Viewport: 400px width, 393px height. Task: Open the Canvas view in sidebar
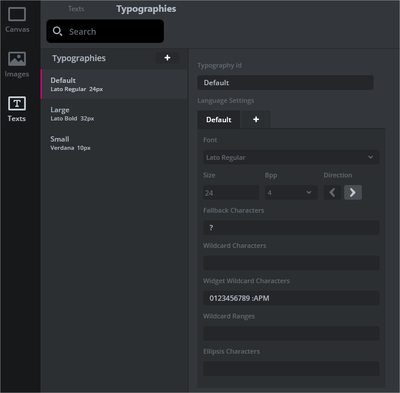(x=17, y=20)
